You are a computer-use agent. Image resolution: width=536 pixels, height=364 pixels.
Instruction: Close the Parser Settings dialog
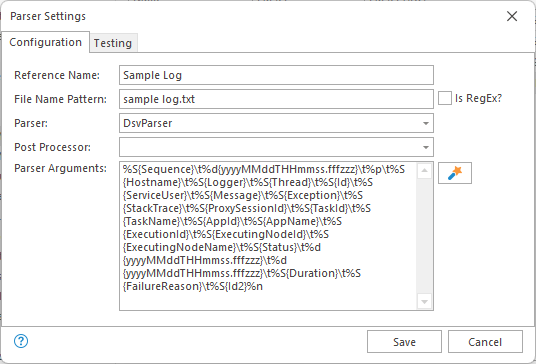[x=512, y=16]
